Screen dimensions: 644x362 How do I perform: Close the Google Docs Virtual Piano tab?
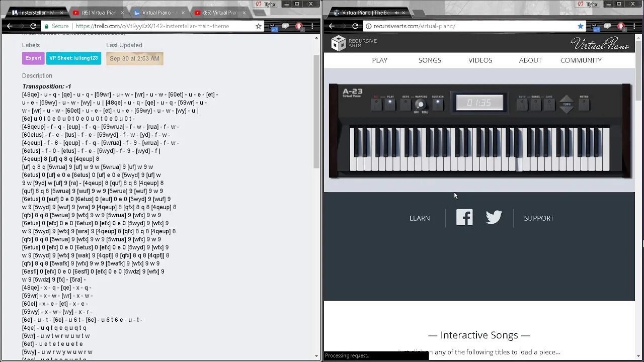(183, 13)
